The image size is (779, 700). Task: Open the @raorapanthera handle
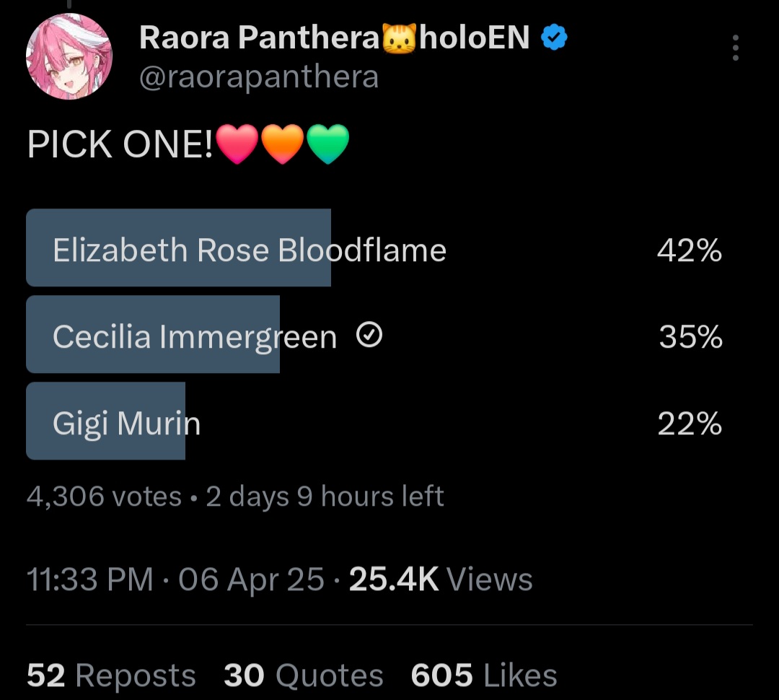(258, 76)
